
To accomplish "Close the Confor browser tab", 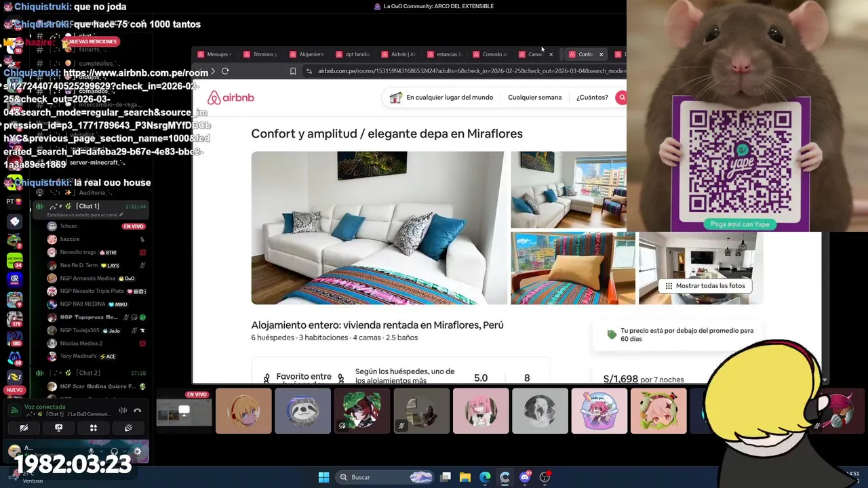I will coord(601,54).
